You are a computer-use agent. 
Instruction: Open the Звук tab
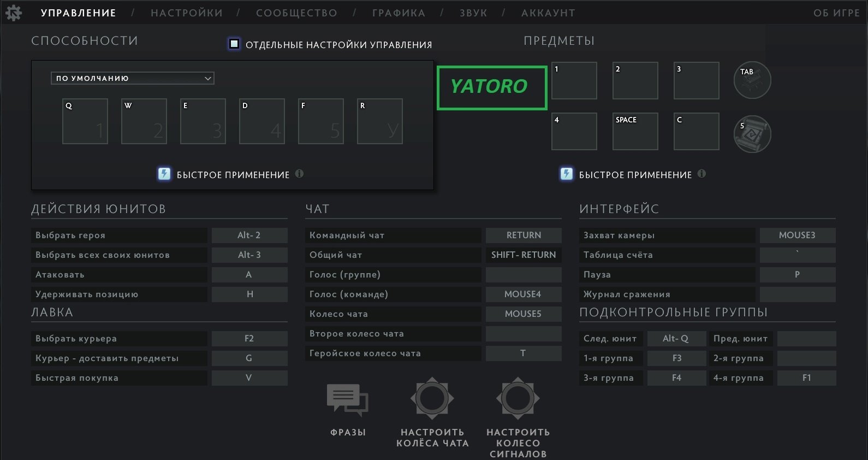coord(473,13)
